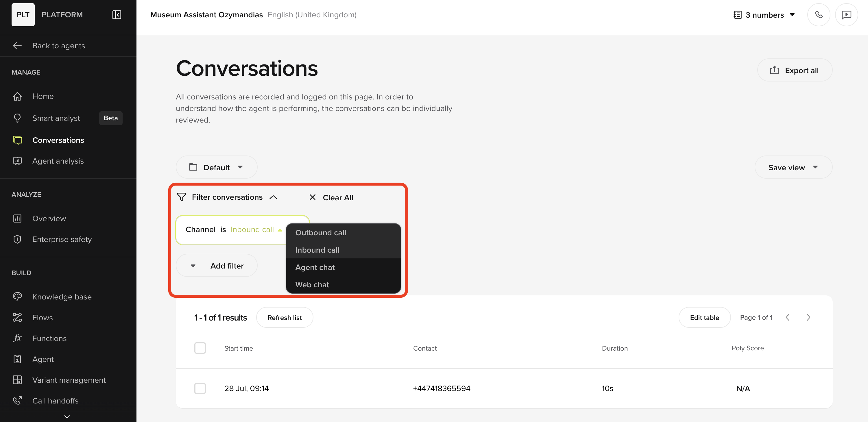This screenshot has height=422, width=868.
Task: Click the Knowledge base brain icon
Action: 17,297
